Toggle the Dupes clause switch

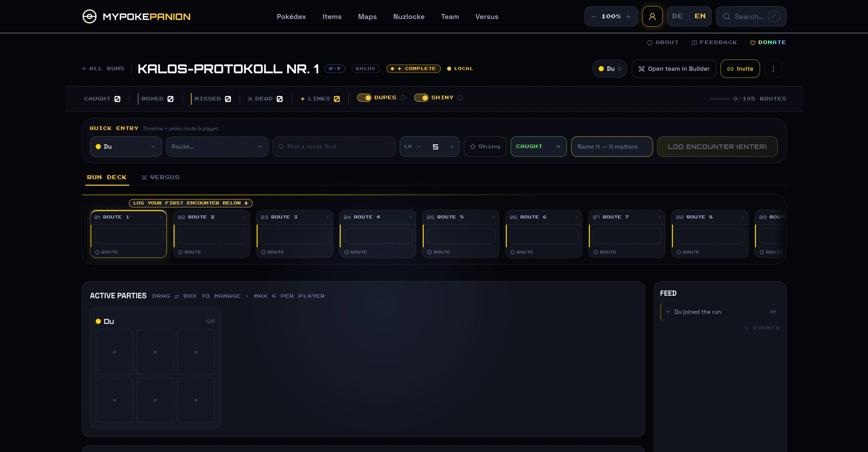click(x=364, y=98)
